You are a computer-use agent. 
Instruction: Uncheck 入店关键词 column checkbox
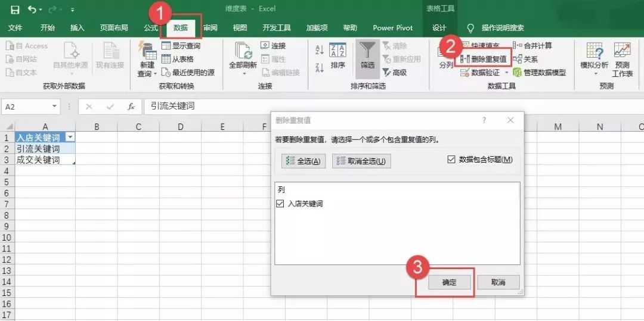click(x=280, y=203)
